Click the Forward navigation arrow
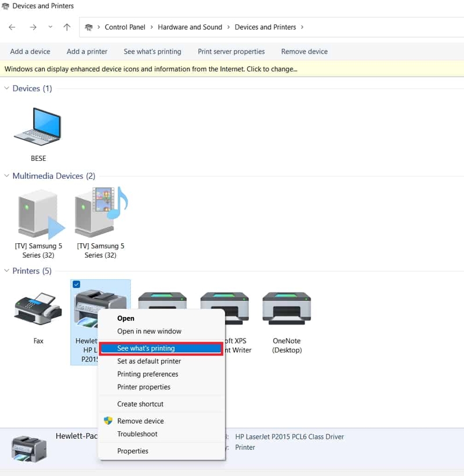The width and height of the screenshot is (464, 476). point(33,27)
